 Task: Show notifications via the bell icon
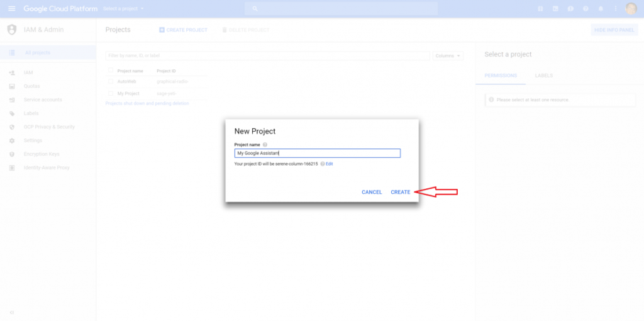pos(601,9)
